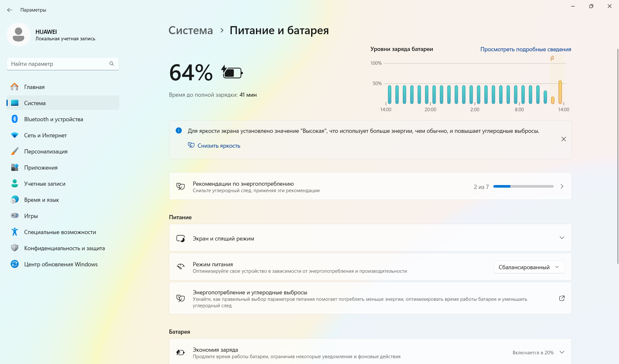Open Главная in the sidebar
Screen dimensions: 619x364
pos(63,87)
